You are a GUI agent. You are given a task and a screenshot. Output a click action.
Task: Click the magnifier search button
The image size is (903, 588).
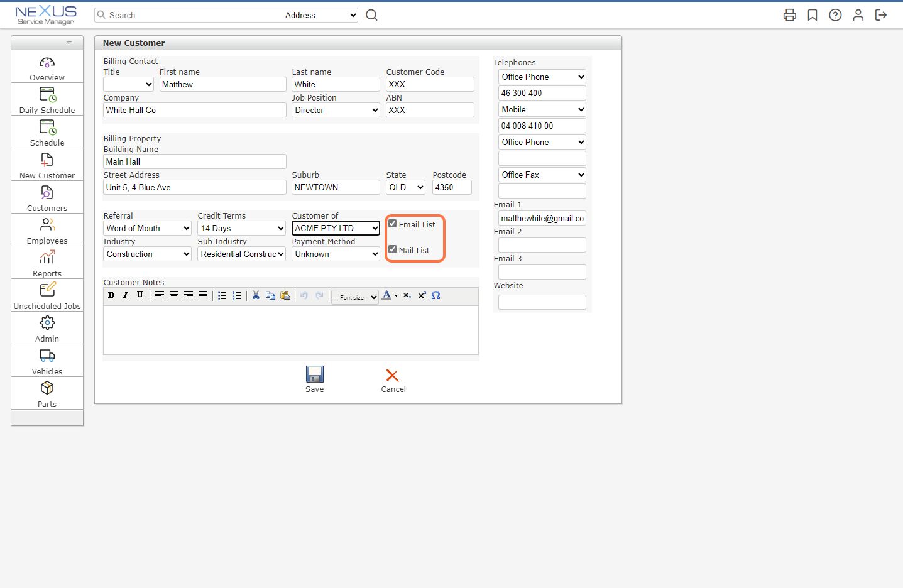(372, 15)
